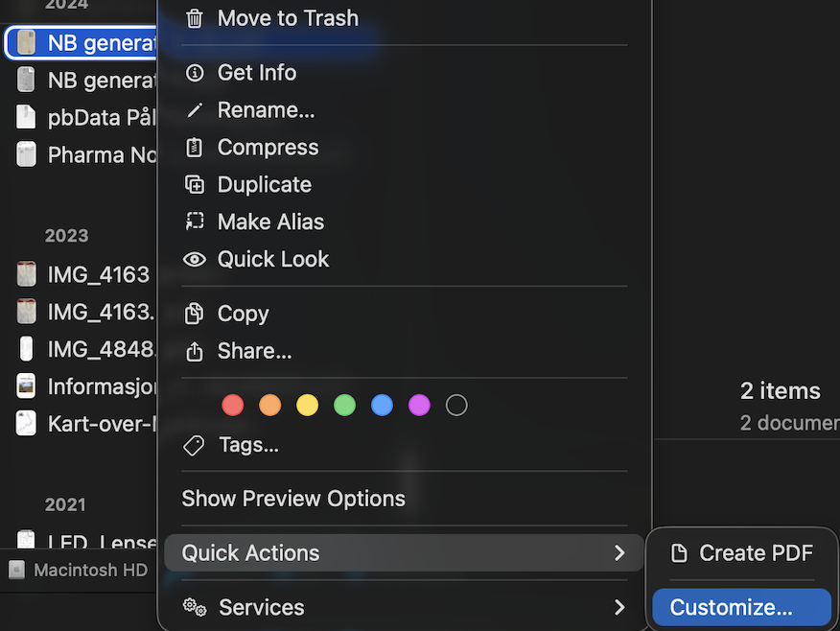
Task: Choose Show Preview Options
Action: coord(293,499)
